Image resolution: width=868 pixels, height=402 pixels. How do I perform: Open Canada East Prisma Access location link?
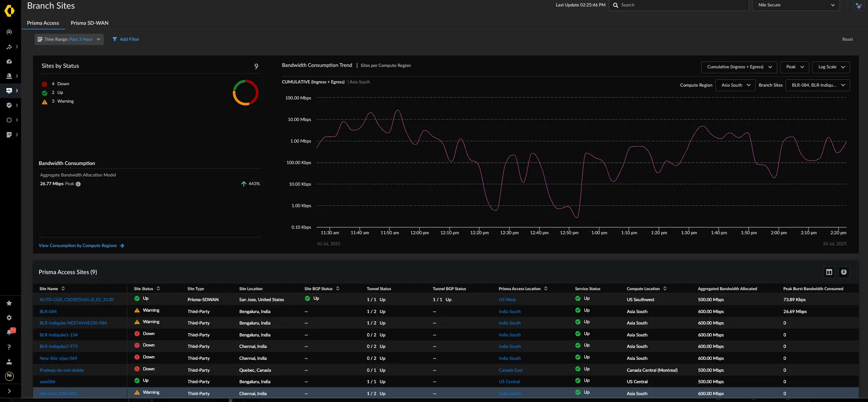point(511,370)
